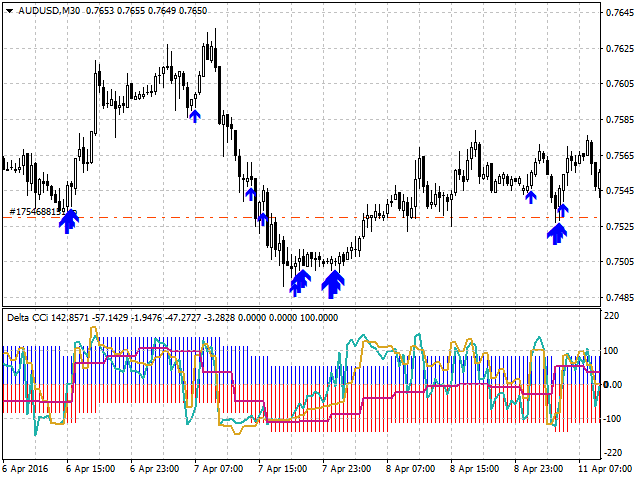
Task: Click the upper small arrow on the 7 Apr decline
Action: point(250,194)
